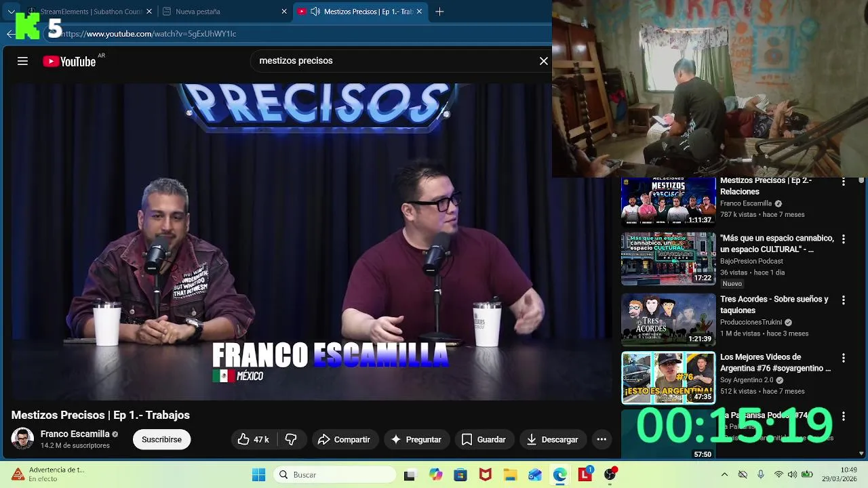Open McAfee from the taskbar
The height and width of the screenshot is (488, 868).
pos(486,475)
